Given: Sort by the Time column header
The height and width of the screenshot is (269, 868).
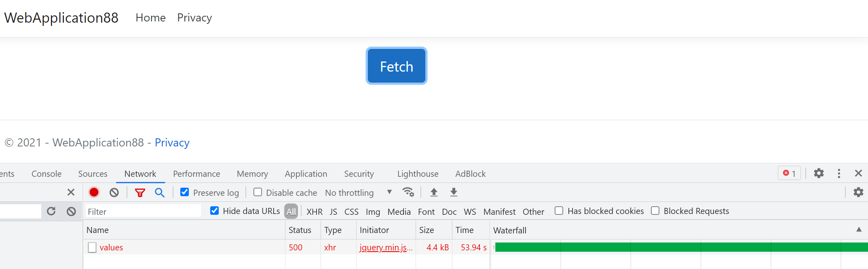Looking at the screenshot, I should (471, 230).
